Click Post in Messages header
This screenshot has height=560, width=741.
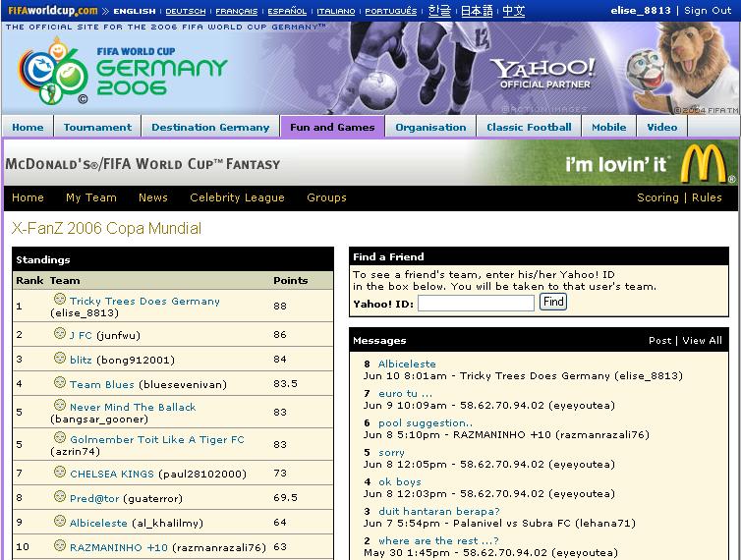click(x=659, y=340)
